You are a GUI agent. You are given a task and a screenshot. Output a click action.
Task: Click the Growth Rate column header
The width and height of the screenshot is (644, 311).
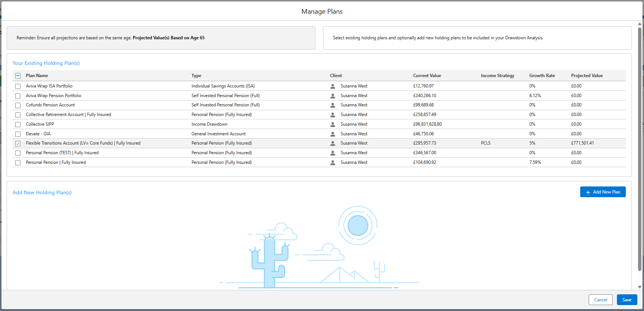pyautogui.click(x=542, y=76)
